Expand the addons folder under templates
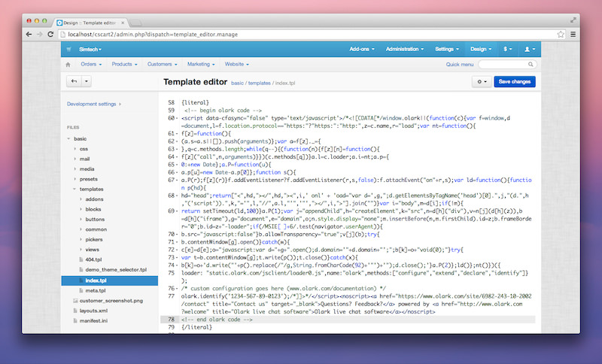602x364 pixels. [x=80, y=199]
